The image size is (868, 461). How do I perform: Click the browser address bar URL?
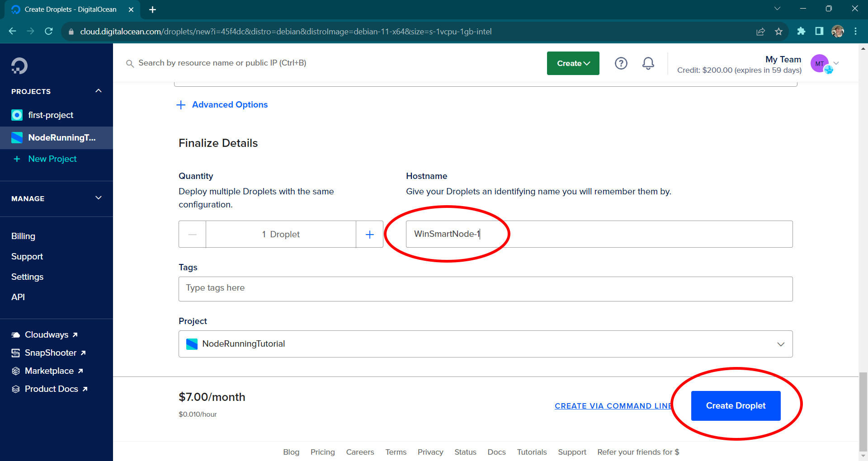pos(286,32)
